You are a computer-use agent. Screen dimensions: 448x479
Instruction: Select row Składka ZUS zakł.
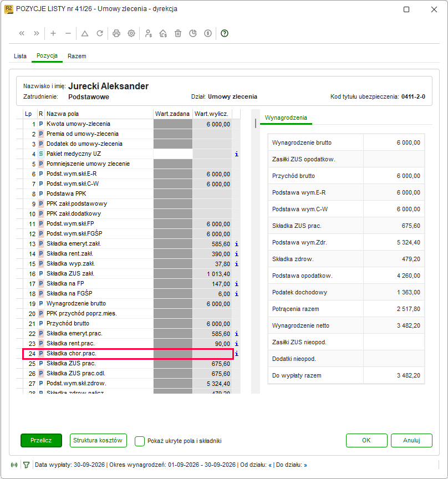pyautogui.click(x=128, y=274)
